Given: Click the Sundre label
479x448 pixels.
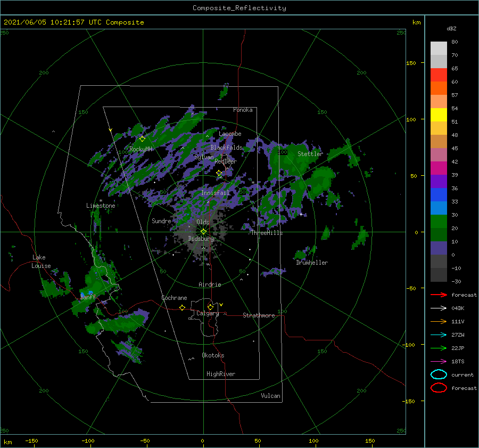Looking at the screenshot, I should (161, 221).
